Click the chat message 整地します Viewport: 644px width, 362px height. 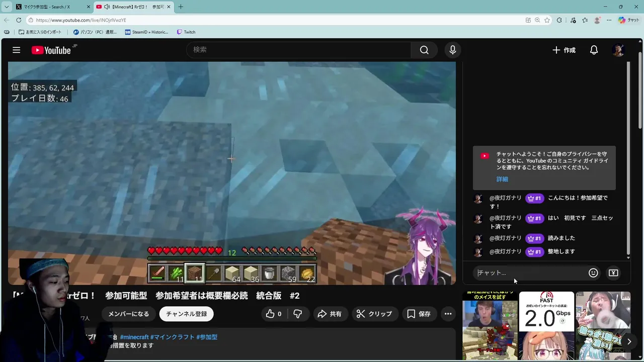click(x=561, y=251)
